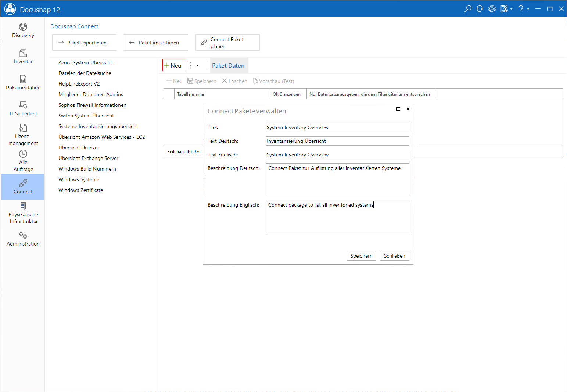Click the search magnifier in the title bar
The height and width of the screenshot is (392, 567).
pyautogui.click(x=467, y=9)
